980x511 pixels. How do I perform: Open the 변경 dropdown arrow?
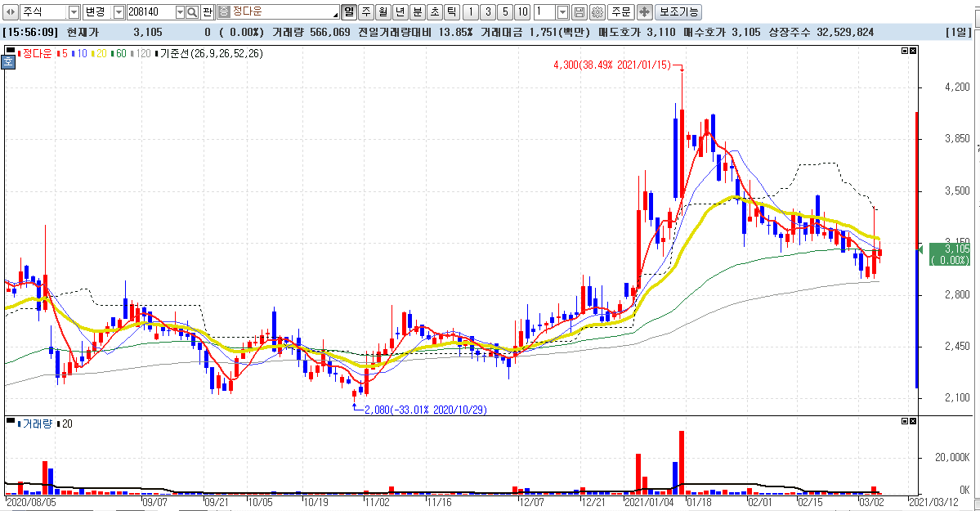[x=119, y=12]
